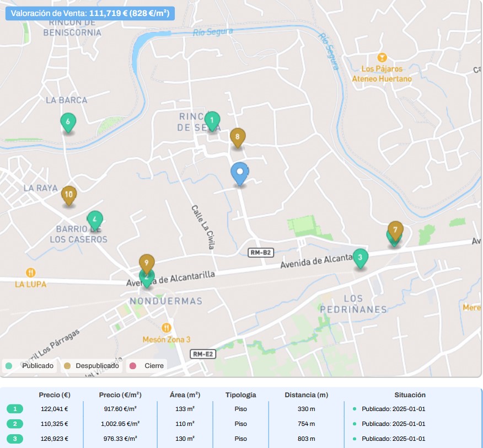This screenshot has height=448, width=483.
Task: Click the blue subject property pin
Action: point(239,173)
